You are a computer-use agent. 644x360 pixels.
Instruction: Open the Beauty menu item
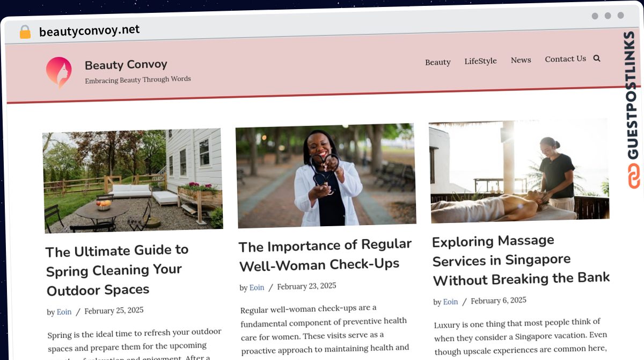point(438,62)
